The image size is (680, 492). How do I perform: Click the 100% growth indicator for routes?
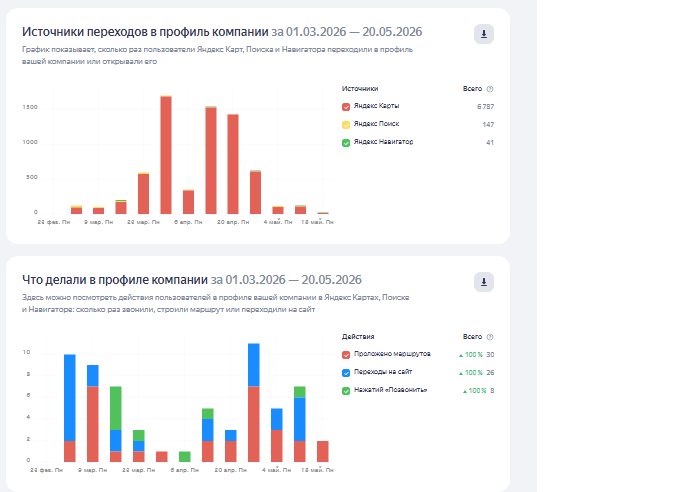(x=471, y=355)
